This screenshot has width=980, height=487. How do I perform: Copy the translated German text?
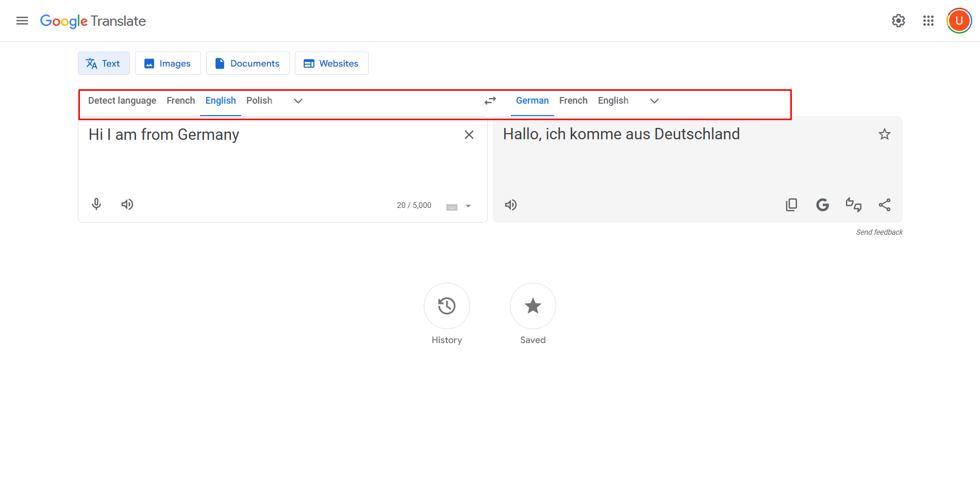point(791,204)
